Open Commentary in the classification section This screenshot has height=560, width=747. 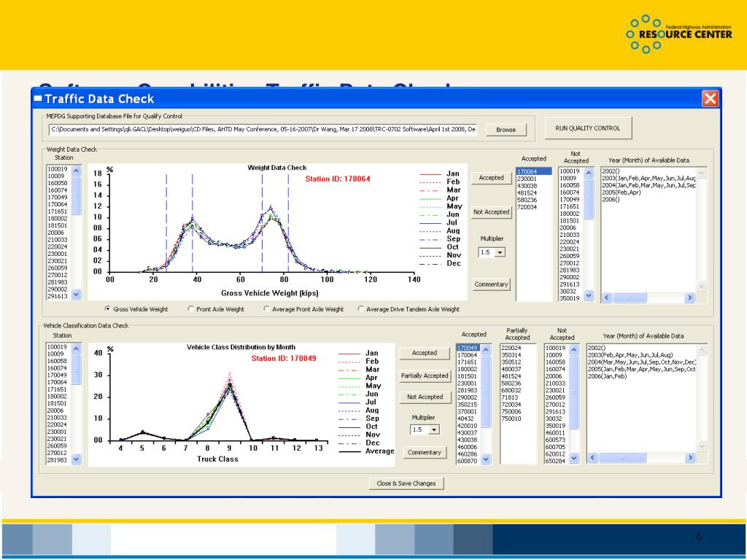coord(425,452)
